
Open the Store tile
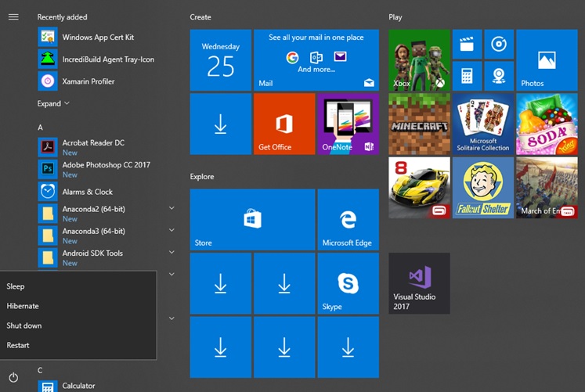tap(252, 219)
